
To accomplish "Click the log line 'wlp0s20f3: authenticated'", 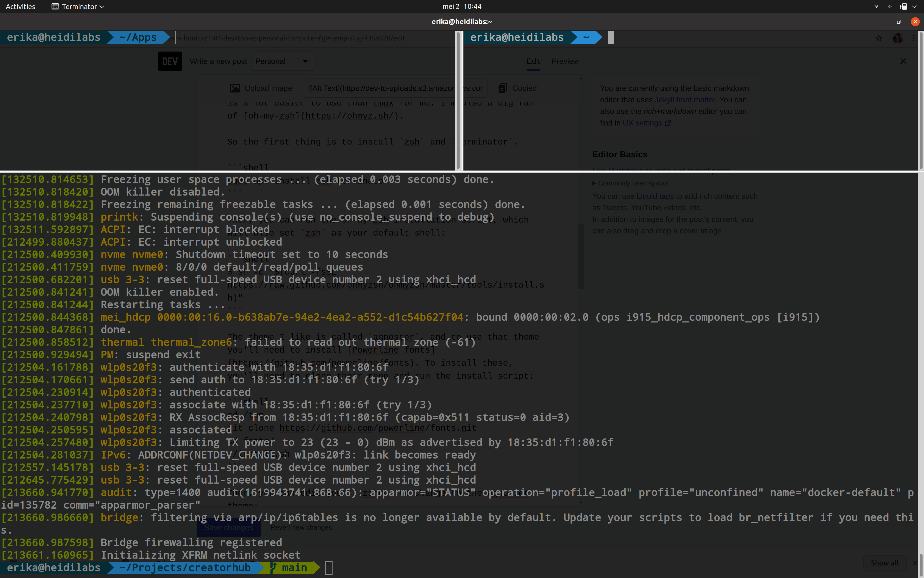I will [176, 392].
